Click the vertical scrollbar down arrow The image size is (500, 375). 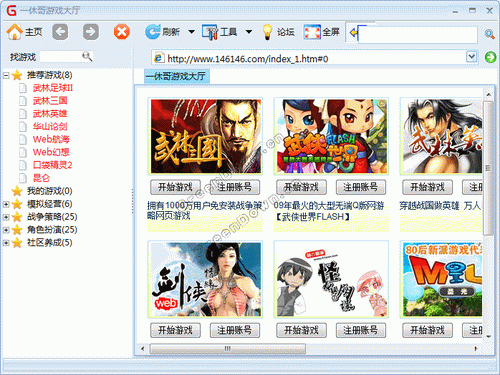(x=489, y=337)
